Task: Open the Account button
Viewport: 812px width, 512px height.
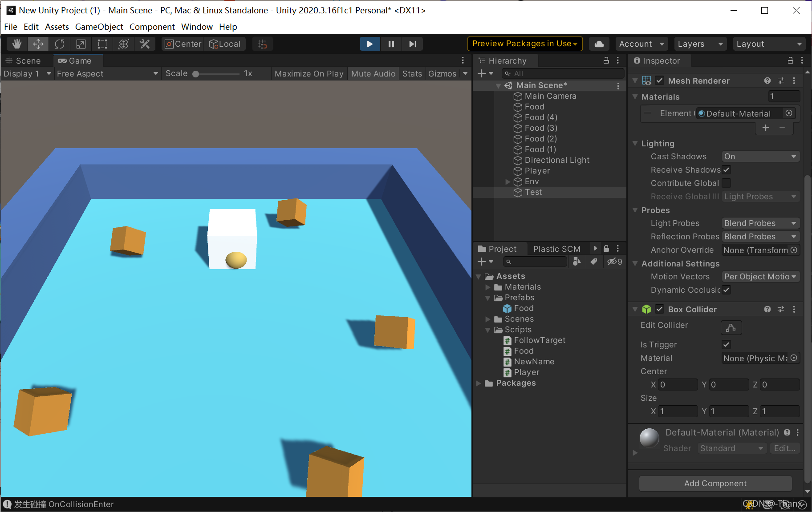Action: click(641, 44)
